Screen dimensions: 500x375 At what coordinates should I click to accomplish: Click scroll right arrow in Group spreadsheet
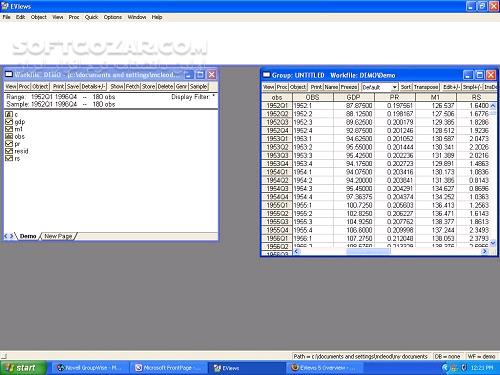pos(484,251)
